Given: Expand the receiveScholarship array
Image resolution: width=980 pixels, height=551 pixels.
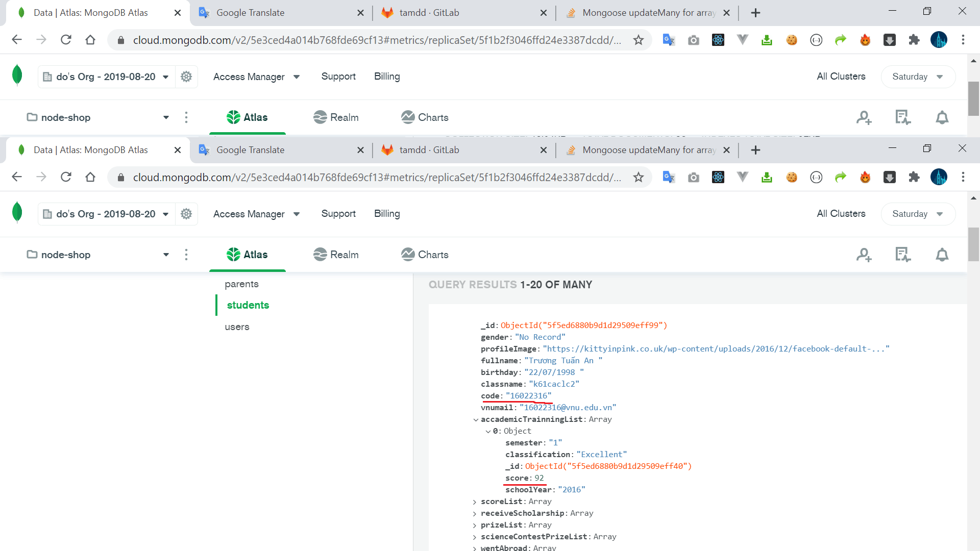Looking at the screenshot, I should tap(475, 513).
